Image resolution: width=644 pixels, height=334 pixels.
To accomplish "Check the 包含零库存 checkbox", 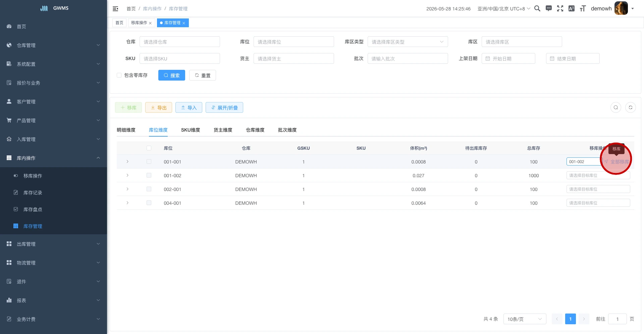I will tap(119, 75).
